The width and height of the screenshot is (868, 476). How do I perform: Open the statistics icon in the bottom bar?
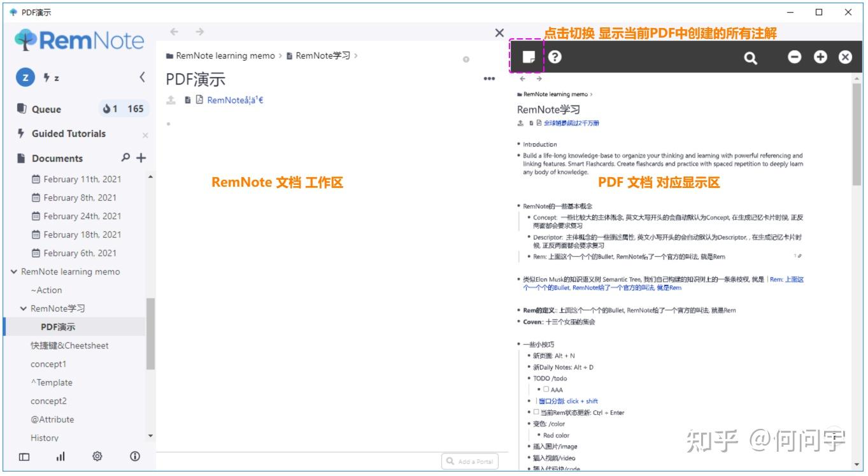click(x=60, y=456)
